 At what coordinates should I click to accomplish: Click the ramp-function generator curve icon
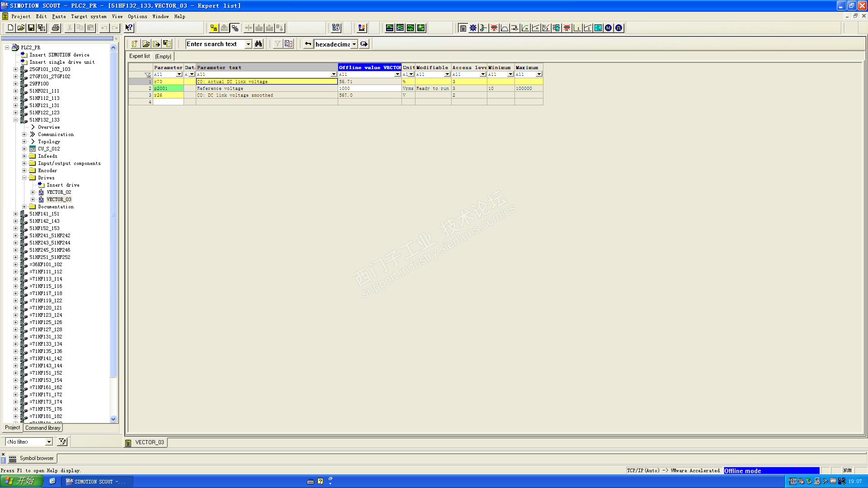tap(504, 28)
